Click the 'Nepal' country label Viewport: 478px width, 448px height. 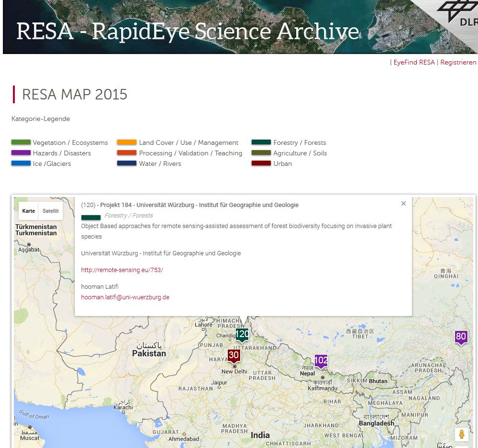pos(307,374)
